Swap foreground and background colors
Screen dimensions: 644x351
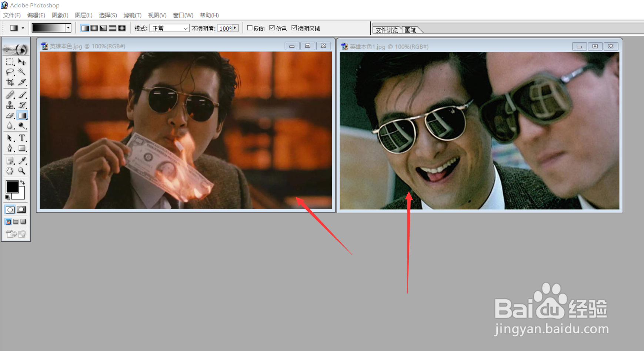(x=23, y=182)
